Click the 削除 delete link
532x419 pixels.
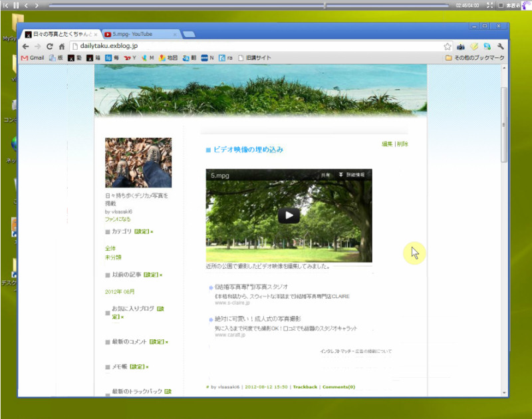tap(402, 144)
